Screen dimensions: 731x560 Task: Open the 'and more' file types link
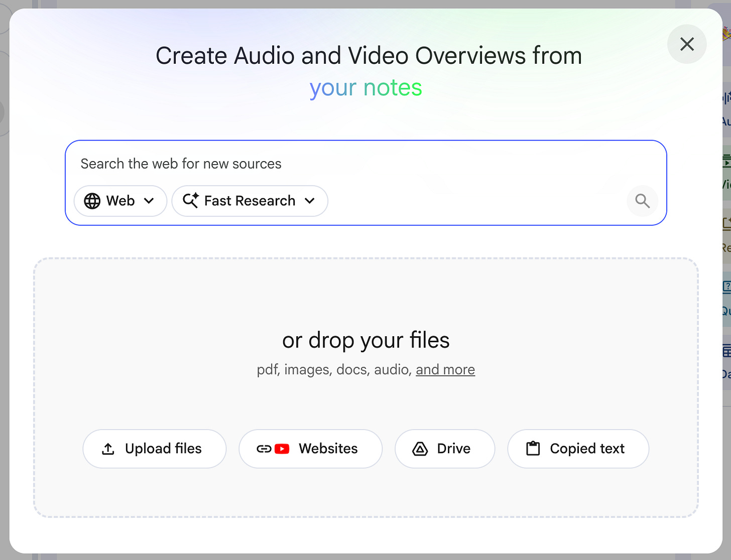click(445, 369)
